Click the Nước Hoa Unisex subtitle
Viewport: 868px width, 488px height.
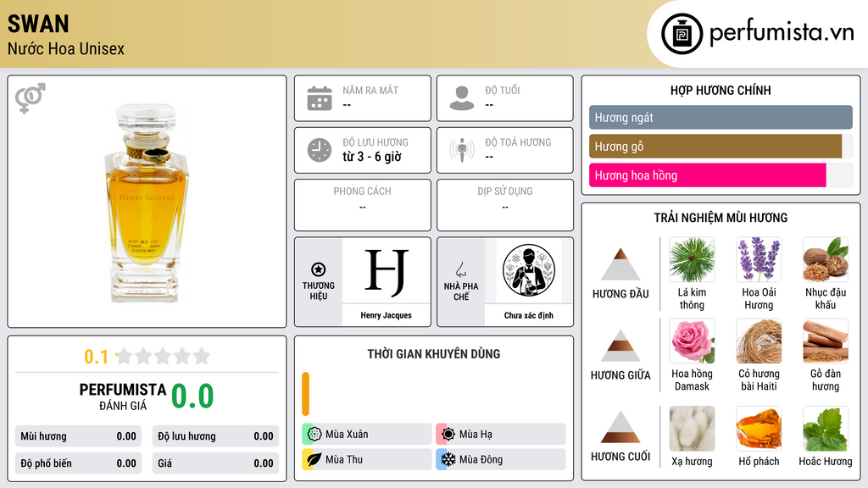pos(66,48)
